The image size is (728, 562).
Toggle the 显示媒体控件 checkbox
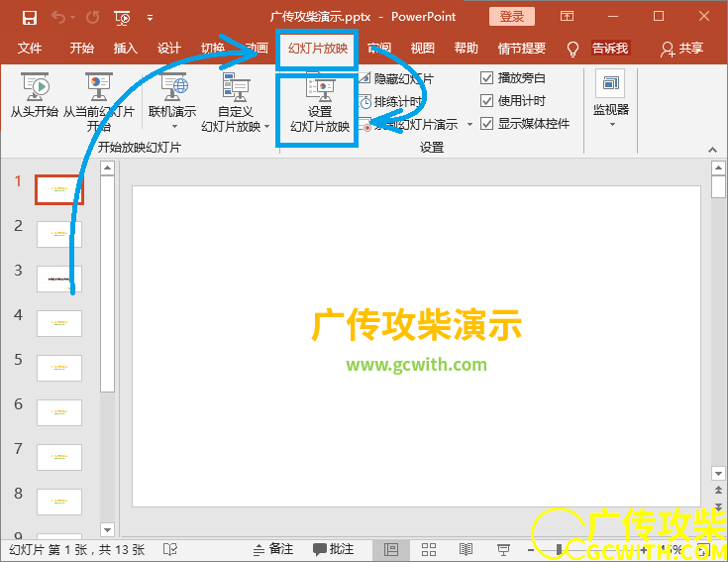(x=486, y=124)
